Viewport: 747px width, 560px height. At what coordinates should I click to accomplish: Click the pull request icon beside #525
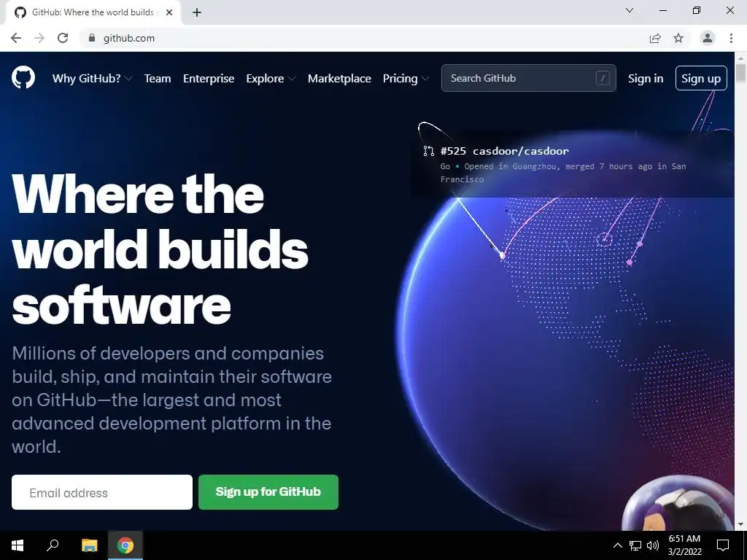pyautogui.click(x=428, y=152)
